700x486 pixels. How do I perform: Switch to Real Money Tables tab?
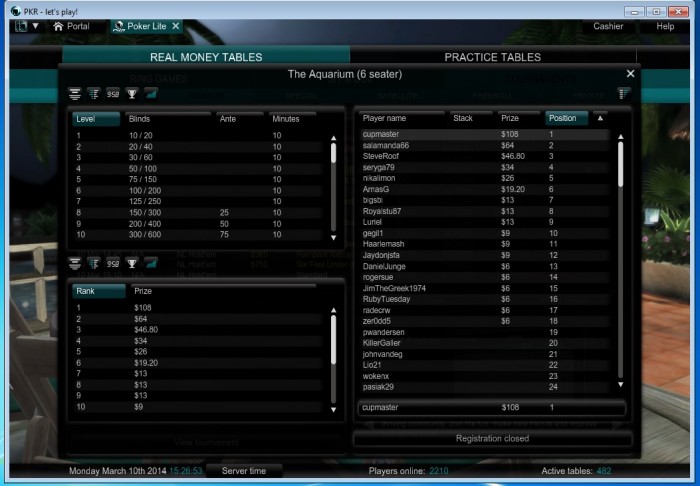point(206,57)
